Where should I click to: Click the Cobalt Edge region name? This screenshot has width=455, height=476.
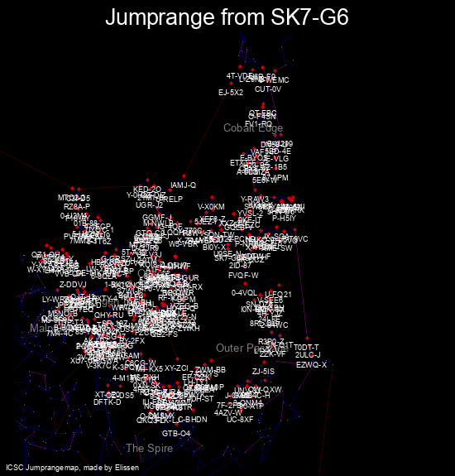(x=253, y=127)
